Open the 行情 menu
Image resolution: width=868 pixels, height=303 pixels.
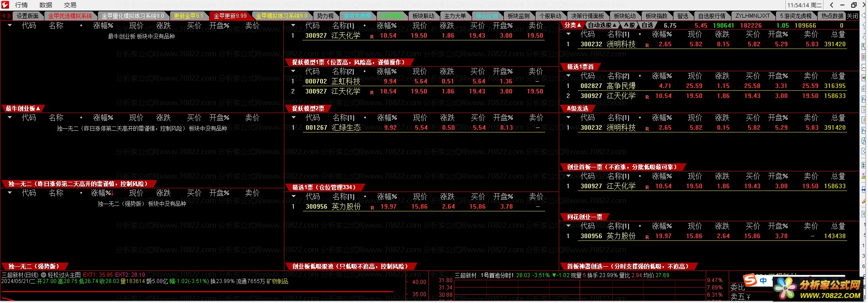21,5
